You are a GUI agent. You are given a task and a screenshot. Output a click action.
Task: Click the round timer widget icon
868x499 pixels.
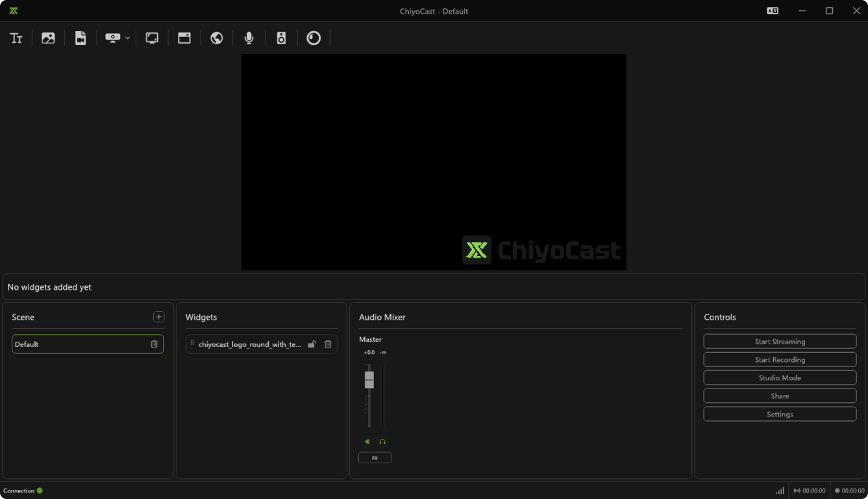314,38
